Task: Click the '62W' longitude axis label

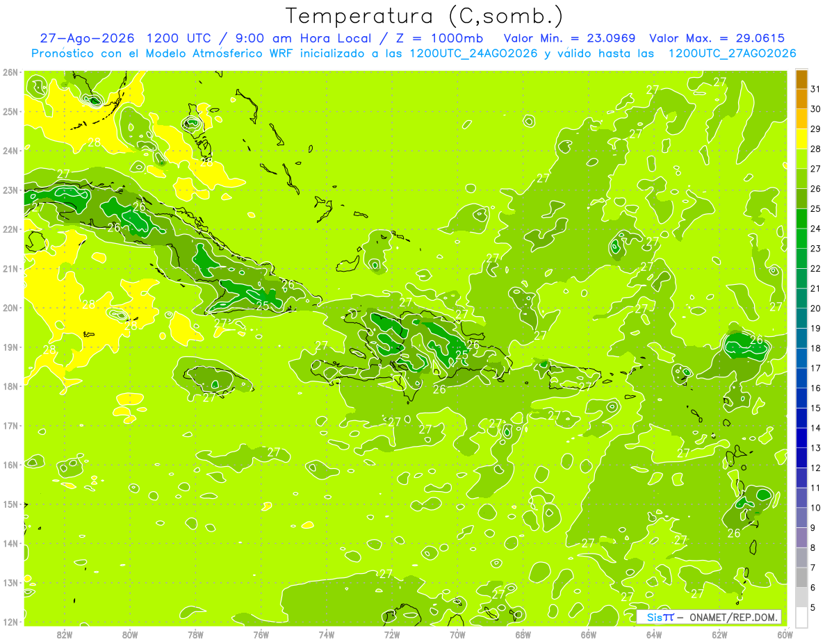Action: (719, 634)
